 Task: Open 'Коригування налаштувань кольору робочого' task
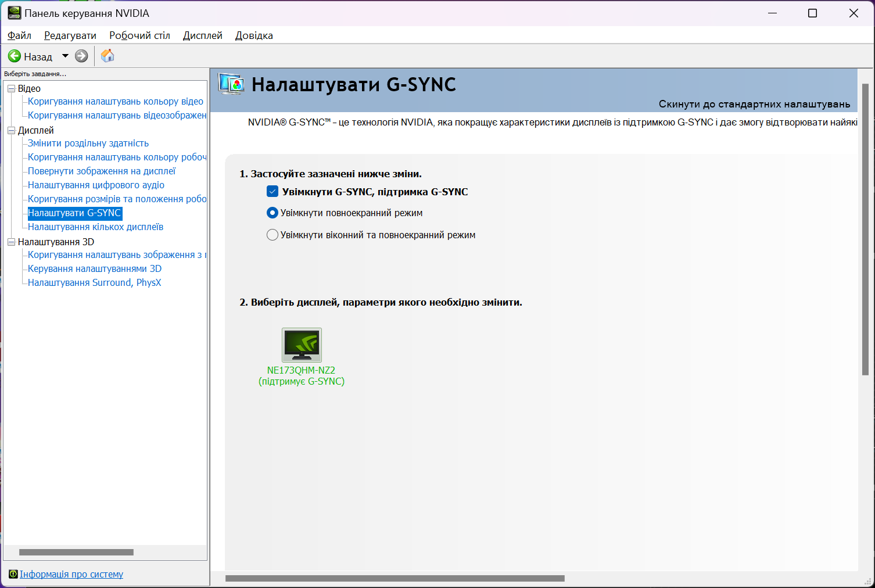coord(117,157)
